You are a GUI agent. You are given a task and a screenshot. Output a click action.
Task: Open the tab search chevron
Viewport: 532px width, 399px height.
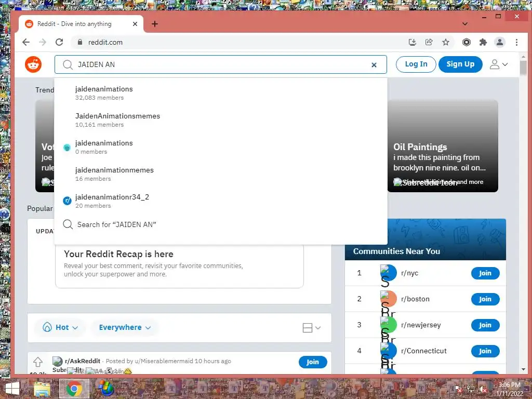pos(465,24)
